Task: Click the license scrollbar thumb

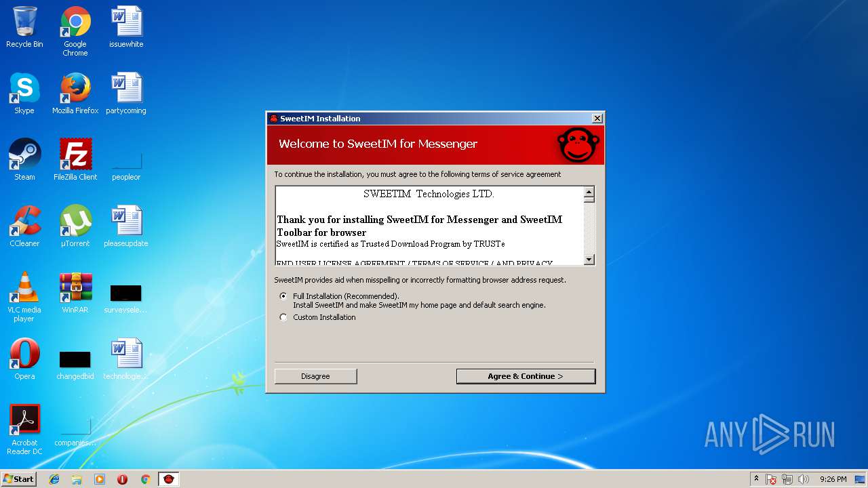Action: click(589, 199)
